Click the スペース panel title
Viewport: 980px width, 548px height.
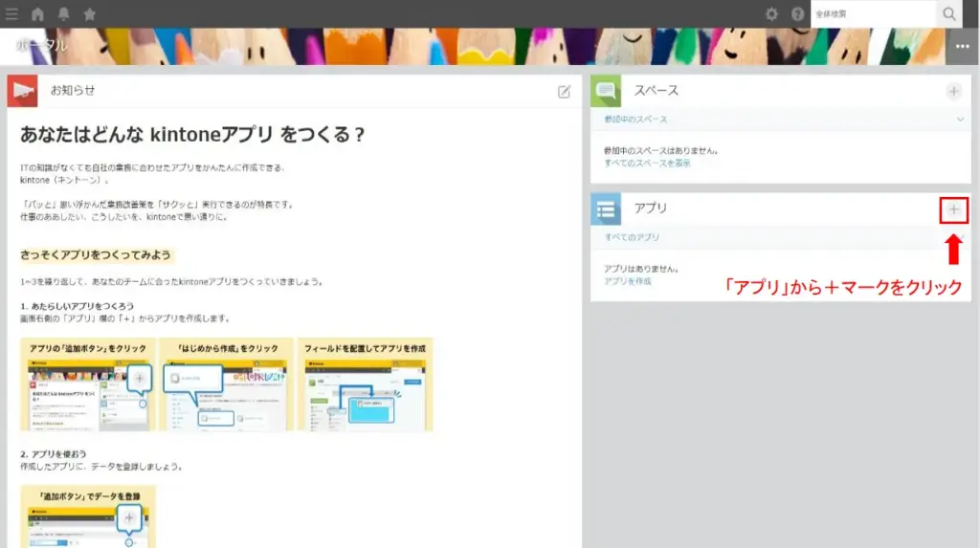tap(657, 91)
